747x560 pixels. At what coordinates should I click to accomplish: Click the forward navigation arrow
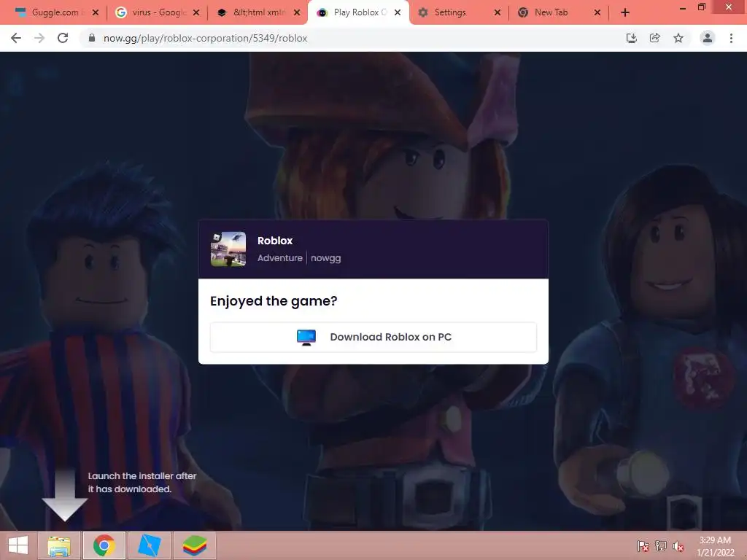click(39, 38)
